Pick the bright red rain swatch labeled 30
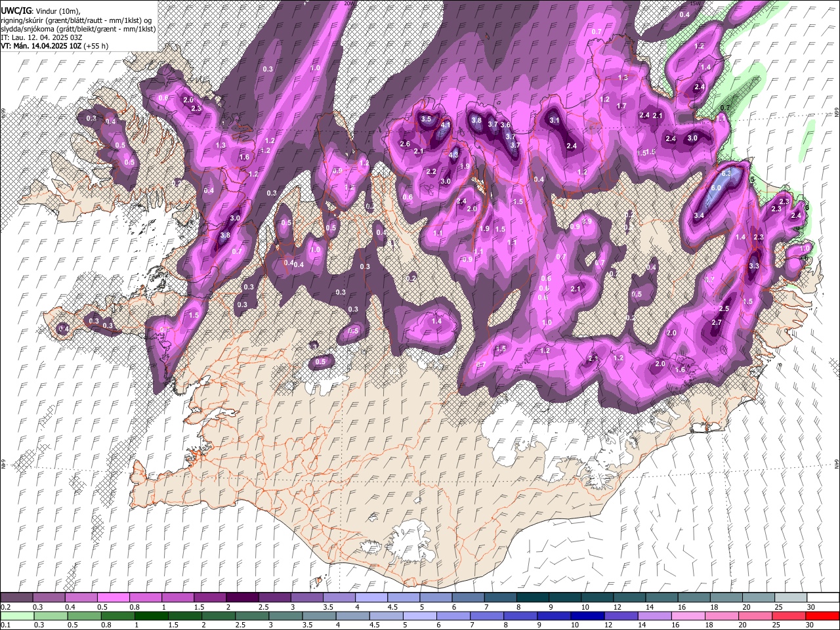This screenshot has width=840, height=630. (x=822, y=616)
